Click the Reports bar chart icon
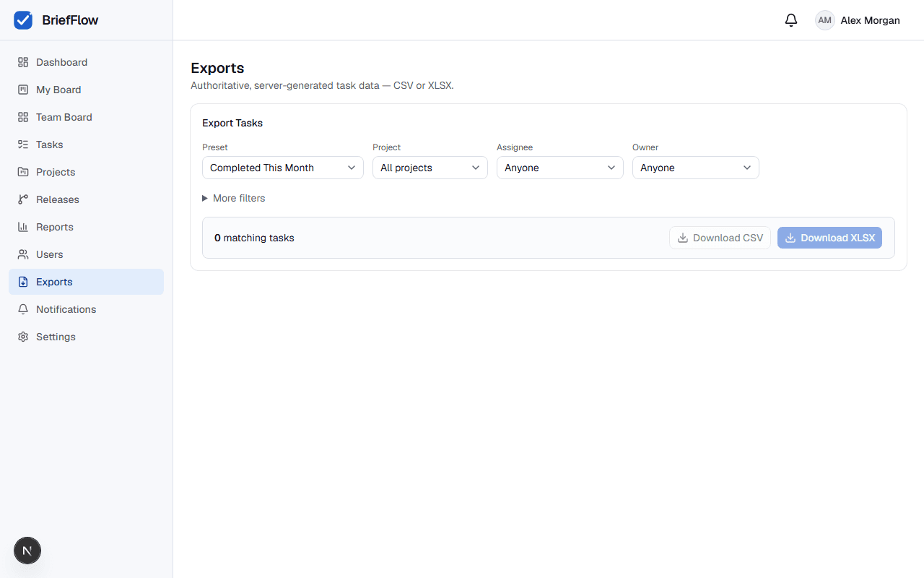 [x=23, y=227]
